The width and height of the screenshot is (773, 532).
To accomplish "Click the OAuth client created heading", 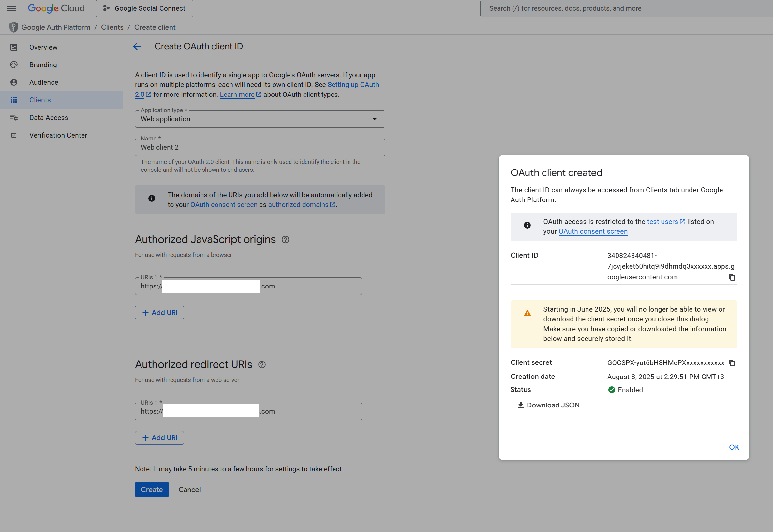I will click(x=556, y=173).
